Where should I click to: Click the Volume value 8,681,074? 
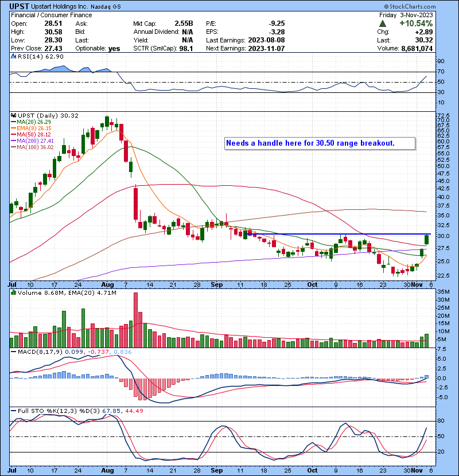coord(417,49)
